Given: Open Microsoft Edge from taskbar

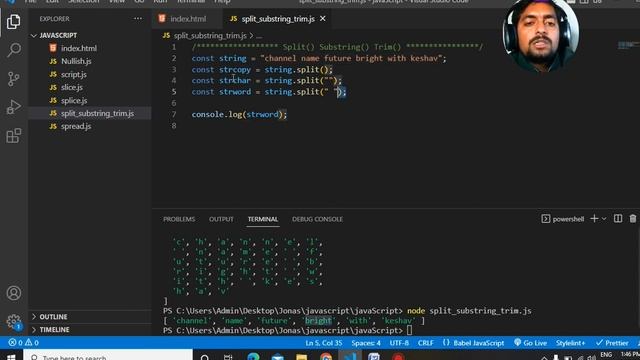Looking at the screenshot, I should click(253, 357).
